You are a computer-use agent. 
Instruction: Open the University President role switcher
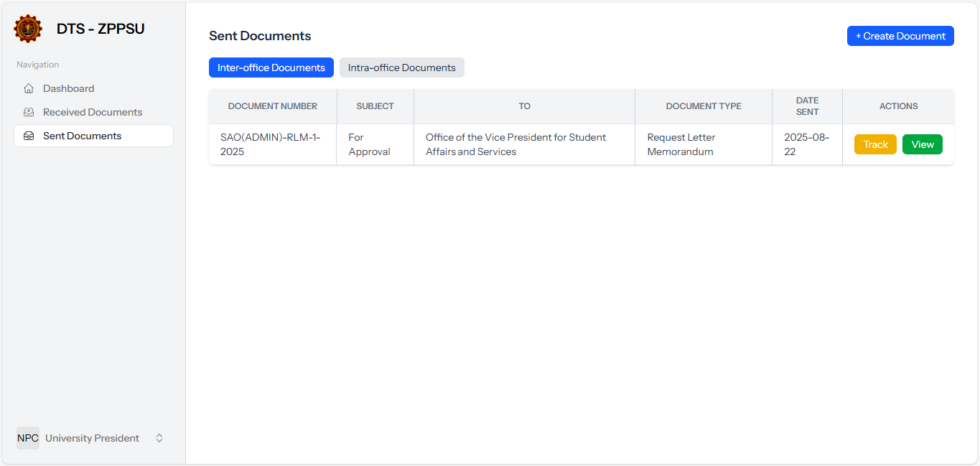click(x=159, y=438)
